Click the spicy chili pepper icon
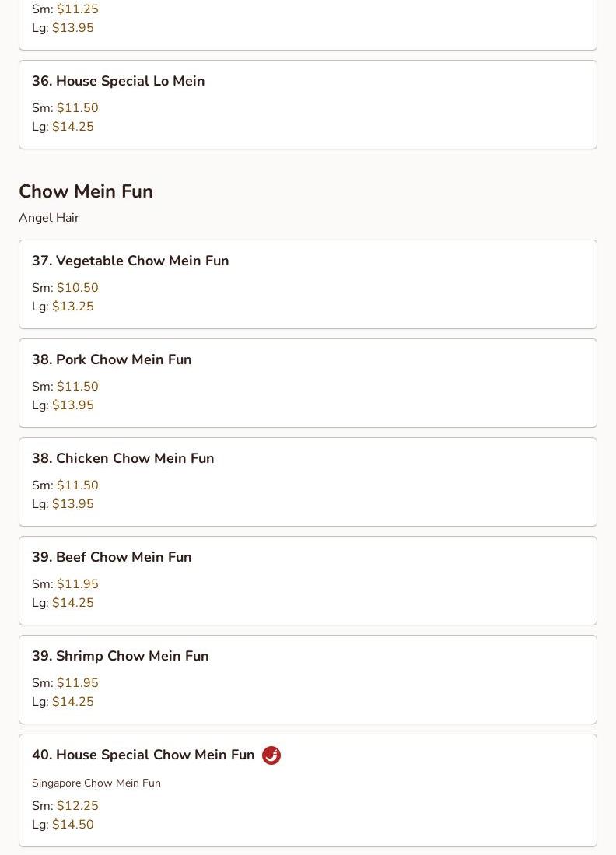 pyautogui.click(x=271, y=755)
